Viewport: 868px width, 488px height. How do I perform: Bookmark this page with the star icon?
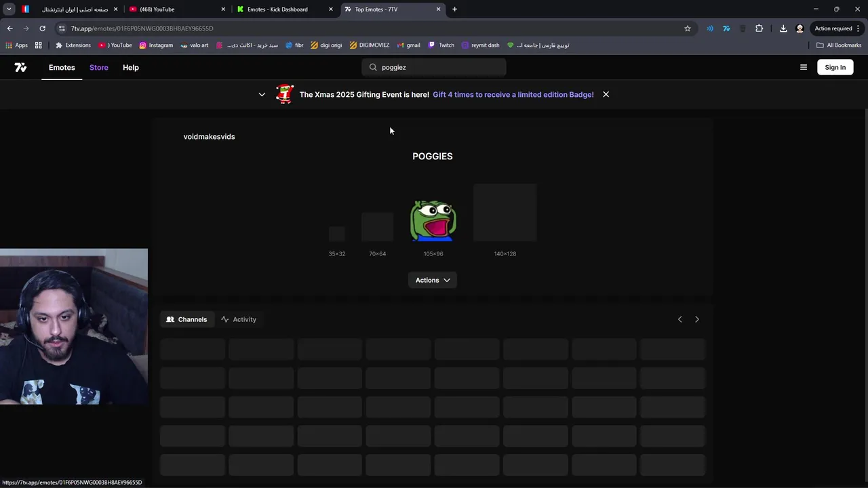(687, 28)
